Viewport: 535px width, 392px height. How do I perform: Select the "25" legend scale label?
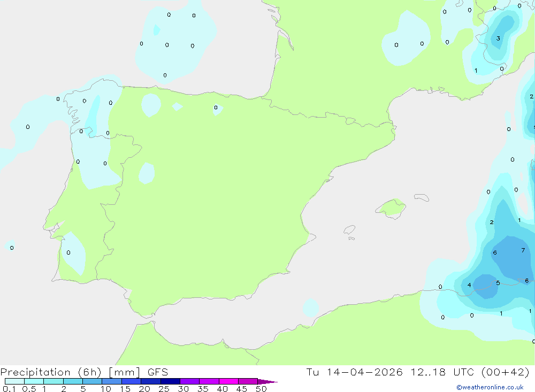164,389
